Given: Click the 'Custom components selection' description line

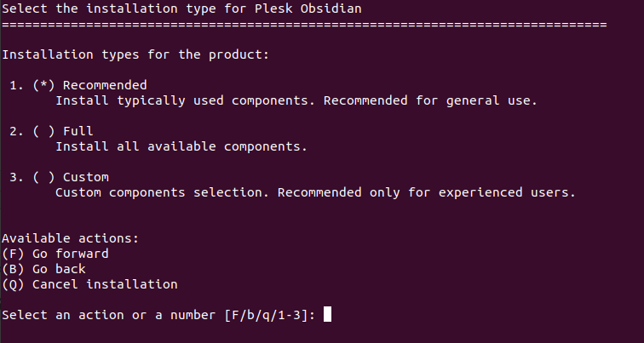Looking at the screenshot, I should [x=315, y=192].
